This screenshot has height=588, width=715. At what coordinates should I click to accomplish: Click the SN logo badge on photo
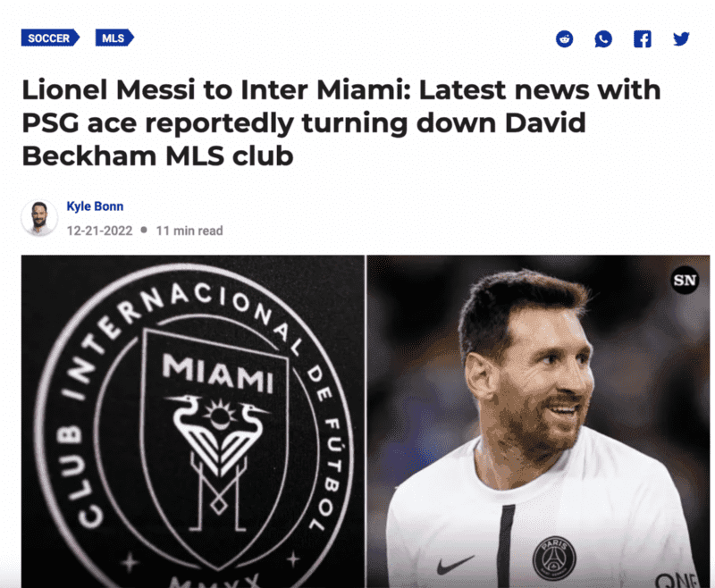(684, 281)
